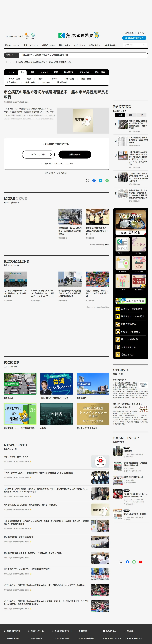Open the STORY section arrow
Image resolution: width=152 pixels, height=644 pixels.
point(128,370)
